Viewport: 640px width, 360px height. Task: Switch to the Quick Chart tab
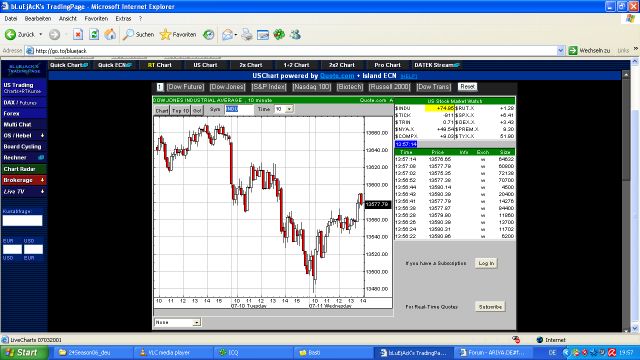69,65
